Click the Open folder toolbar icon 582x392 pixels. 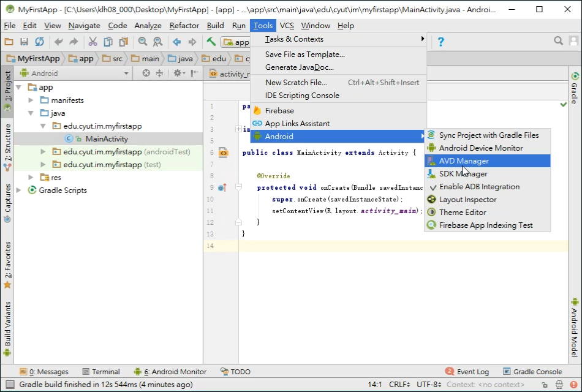coord(9,42)
